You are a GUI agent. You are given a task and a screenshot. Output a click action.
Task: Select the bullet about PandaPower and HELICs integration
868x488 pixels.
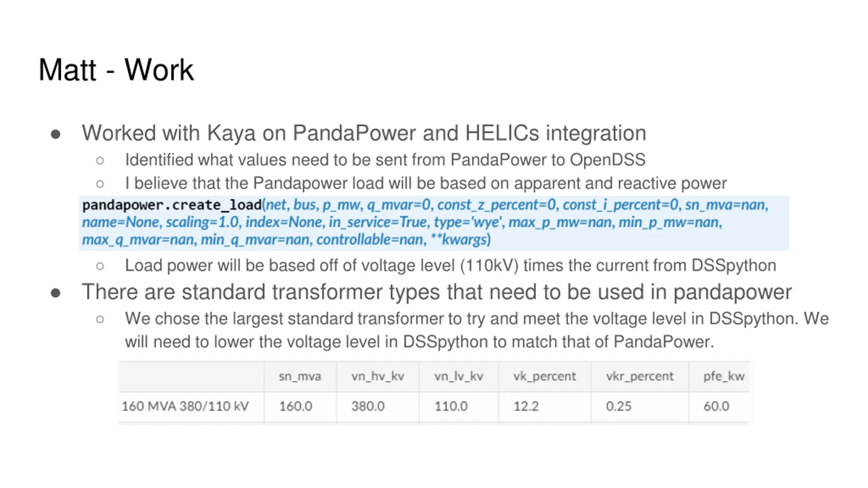click(x=364, y=133)
